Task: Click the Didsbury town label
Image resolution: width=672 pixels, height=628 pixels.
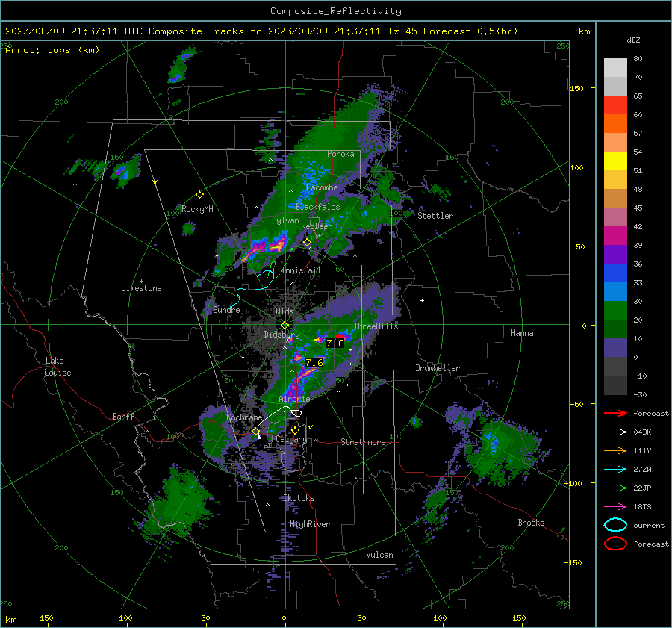Action: click(282, 335)
